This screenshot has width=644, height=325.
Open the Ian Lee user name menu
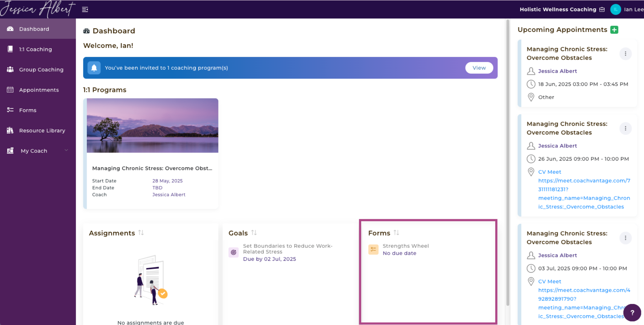point(634,9)
